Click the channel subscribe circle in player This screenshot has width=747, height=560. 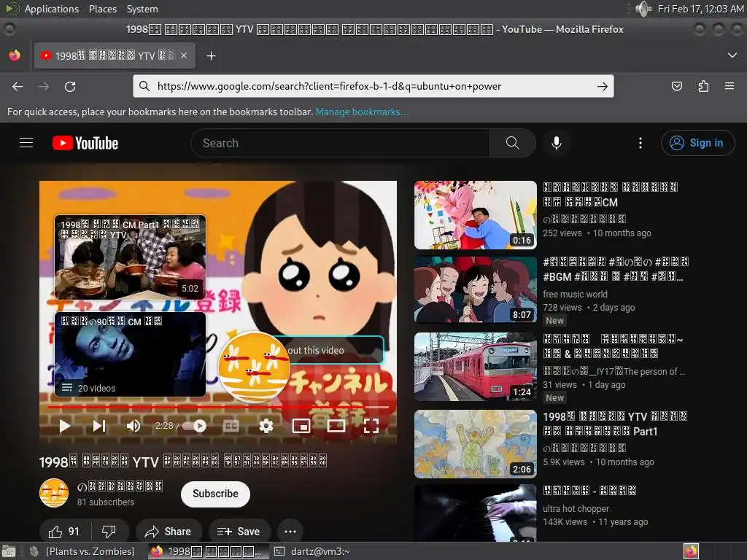pyautogui.click(x=254, y=367)
